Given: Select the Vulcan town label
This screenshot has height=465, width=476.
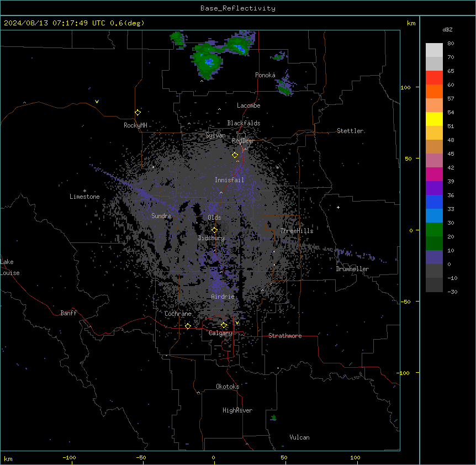Looking at the screenshot, I should pyautogui.click(x=299, y=437).
